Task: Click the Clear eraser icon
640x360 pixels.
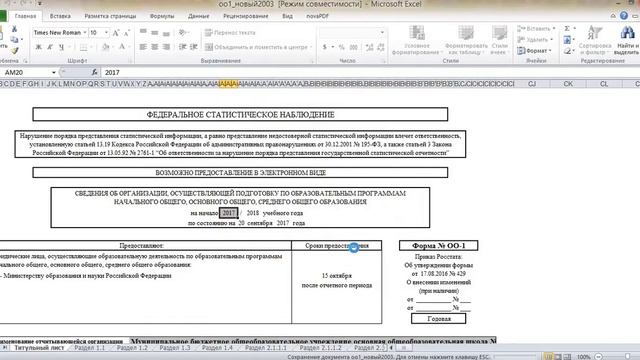Action: (567, 51)
